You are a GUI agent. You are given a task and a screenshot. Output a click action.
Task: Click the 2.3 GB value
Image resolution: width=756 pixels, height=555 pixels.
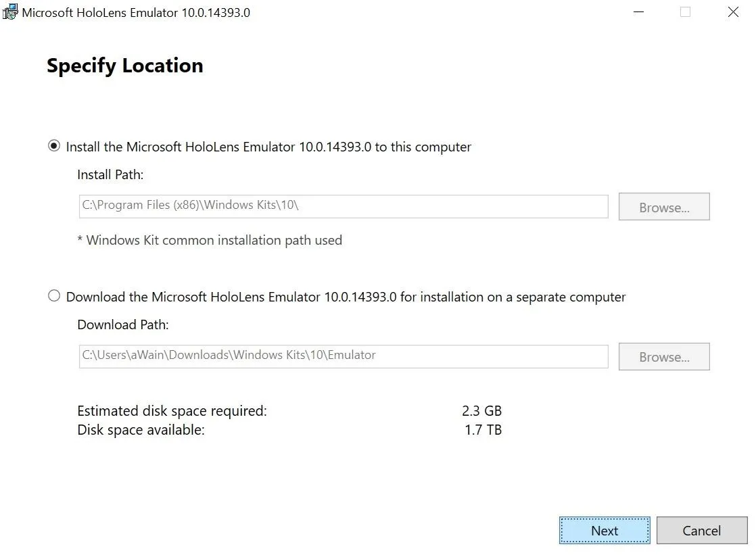coord(481,411)
